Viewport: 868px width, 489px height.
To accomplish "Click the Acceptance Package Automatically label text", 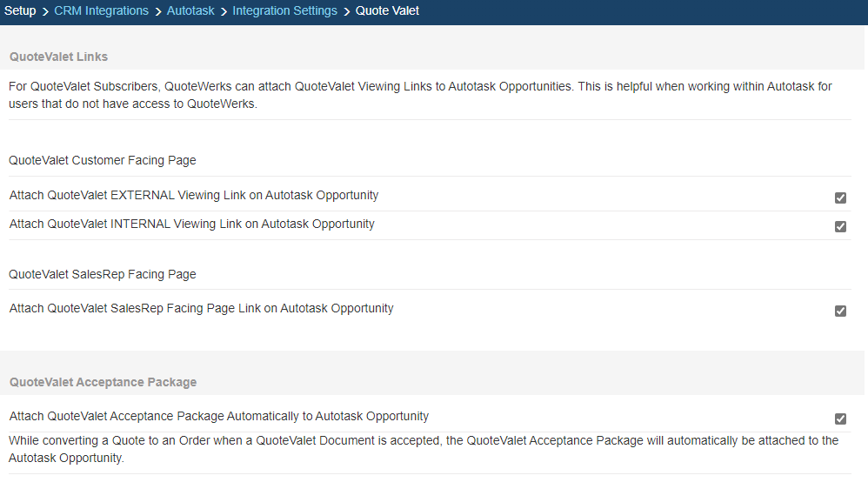I will coord(219,416).
